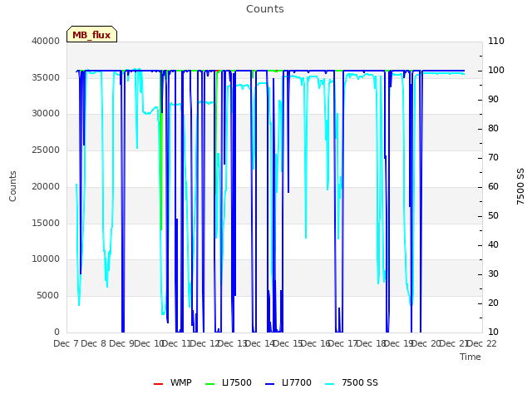Click the 40 tick on right axis
The height and width of the screenshot is (399, 532).
coord(493,245)
